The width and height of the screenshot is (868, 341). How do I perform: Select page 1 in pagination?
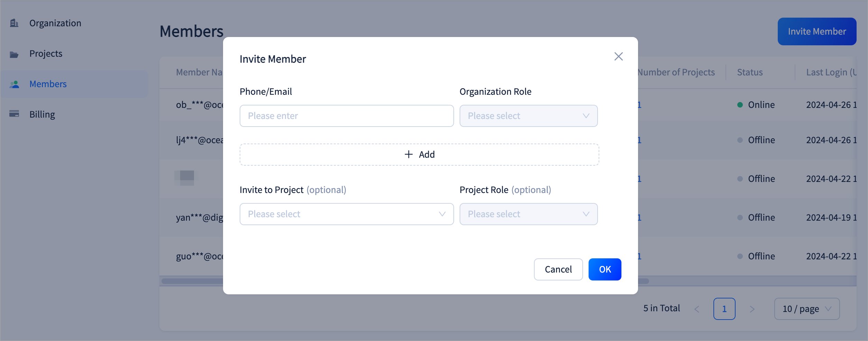coord(724,309)
